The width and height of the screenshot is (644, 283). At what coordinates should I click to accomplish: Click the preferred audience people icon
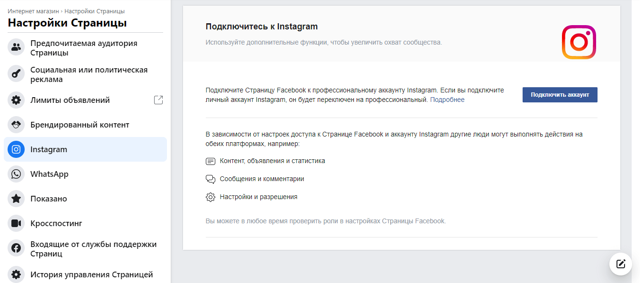pyautogui.click(x=16, y=47)
